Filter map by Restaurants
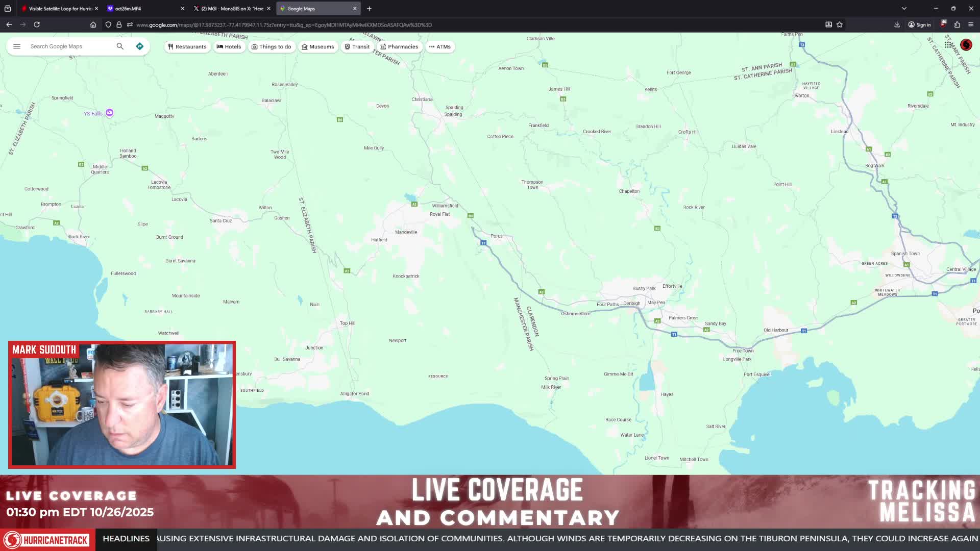 [x=187, y=46]
